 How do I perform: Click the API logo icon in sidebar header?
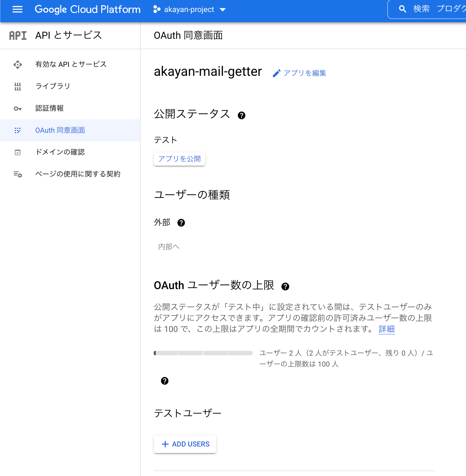point(18,35)
